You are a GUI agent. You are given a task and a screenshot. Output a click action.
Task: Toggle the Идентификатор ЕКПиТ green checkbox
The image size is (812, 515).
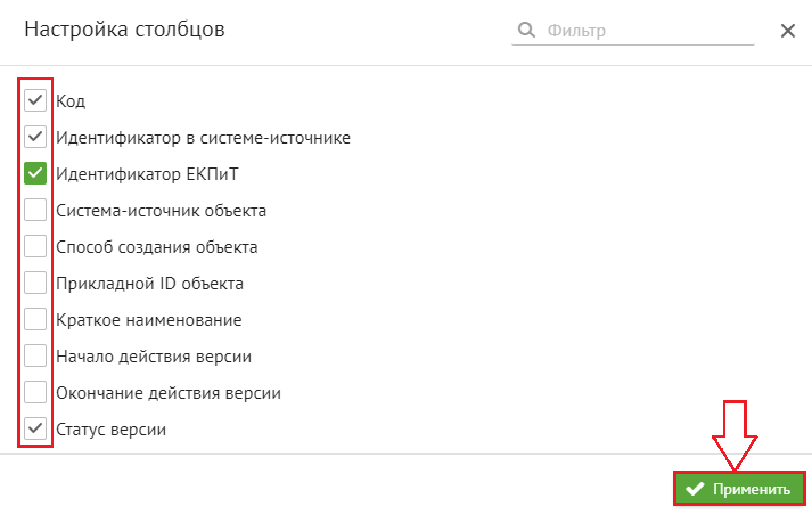point(35,174)
